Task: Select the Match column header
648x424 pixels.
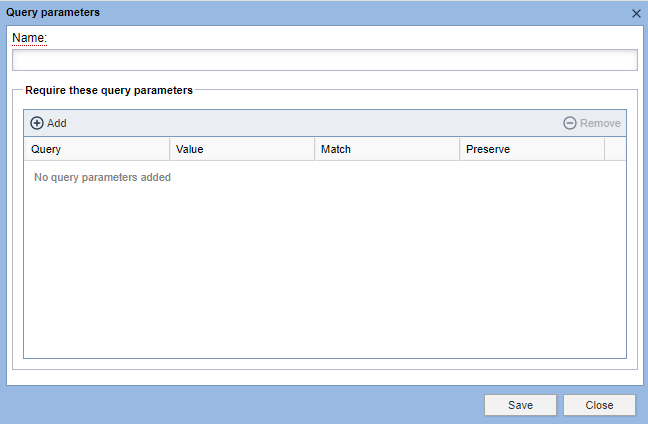Action: click(387, 149)
